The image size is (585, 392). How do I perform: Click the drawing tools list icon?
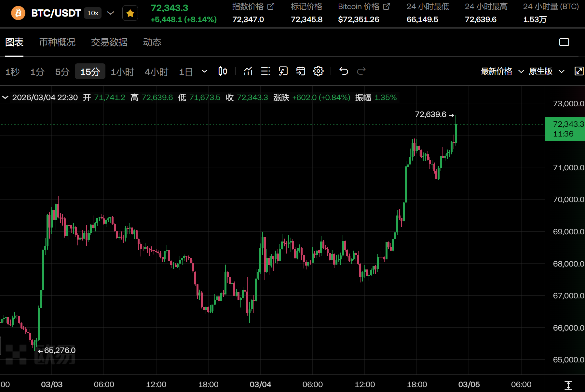[x=265, y=71]
